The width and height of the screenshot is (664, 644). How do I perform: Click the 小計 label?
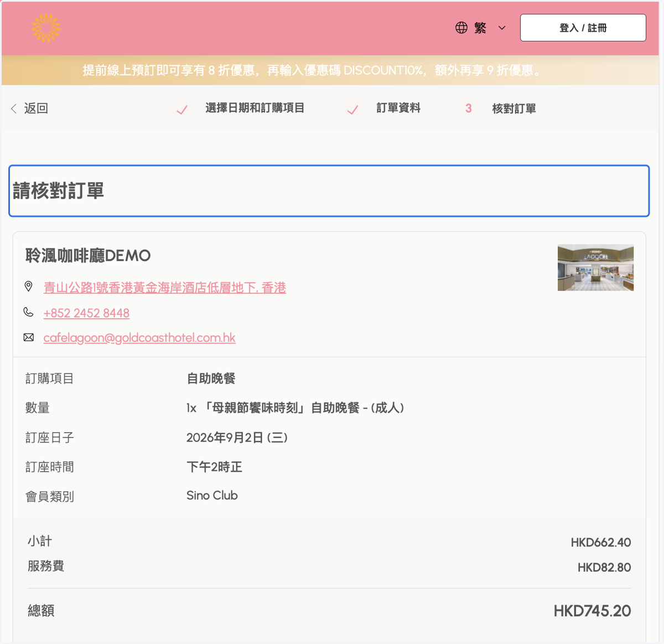(40, 541)
